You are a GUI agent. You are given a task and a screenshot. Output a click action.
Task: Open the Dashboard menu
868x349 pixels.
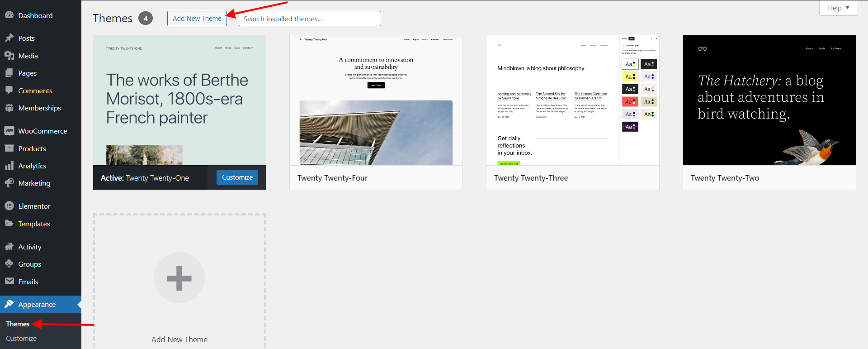tap(41, 15)
